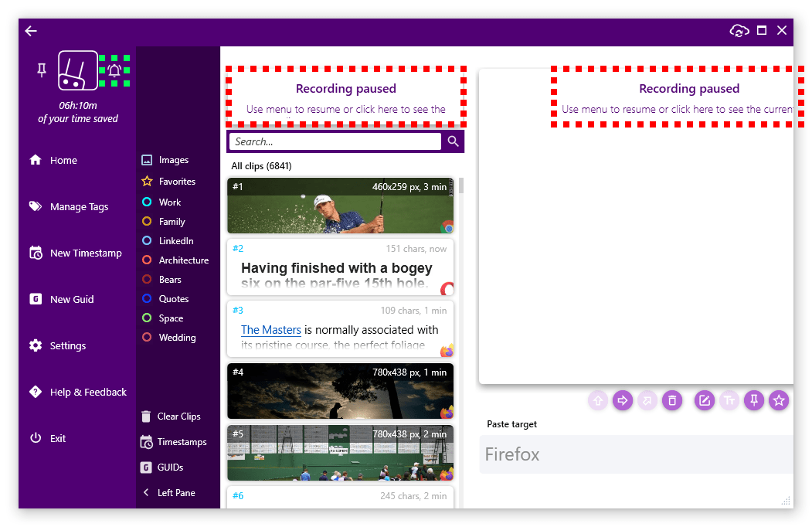Click Clear Clips

pos(171,416)
